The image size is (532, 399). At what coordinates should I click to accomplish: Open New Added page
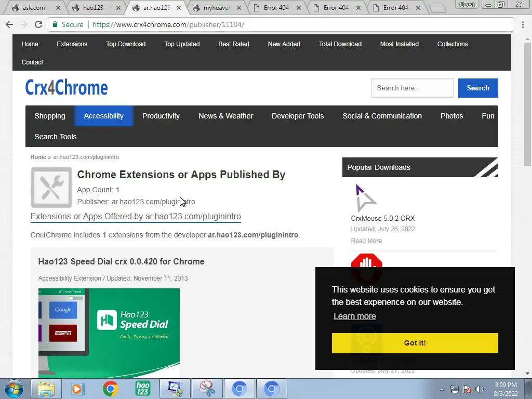coord(284,44)
